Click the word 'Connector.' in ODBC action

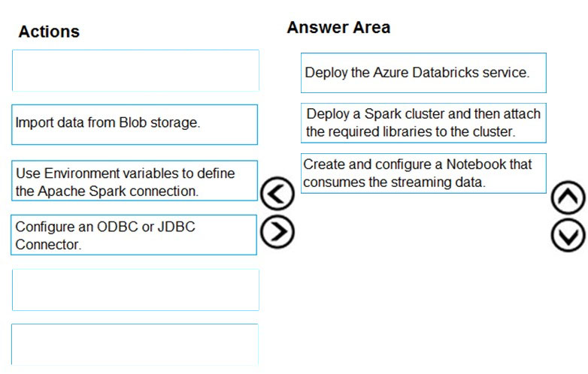pos(48,245)
